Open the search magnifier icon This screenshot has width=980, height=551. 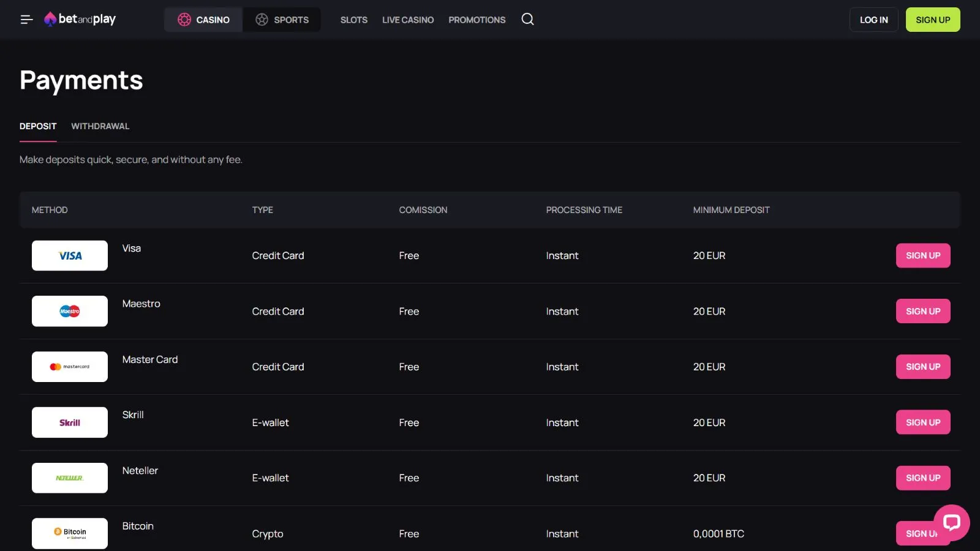[527, 20]
